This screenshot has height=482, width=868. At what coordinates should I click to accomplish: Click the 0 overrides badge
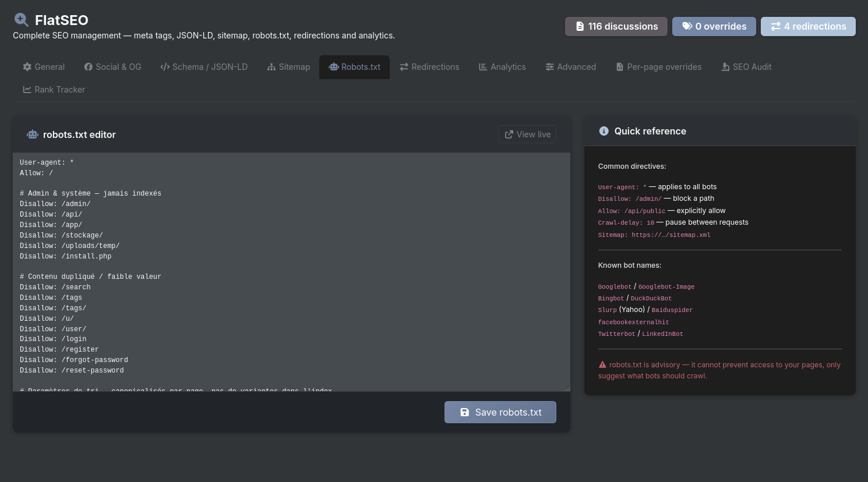(714, 27)
